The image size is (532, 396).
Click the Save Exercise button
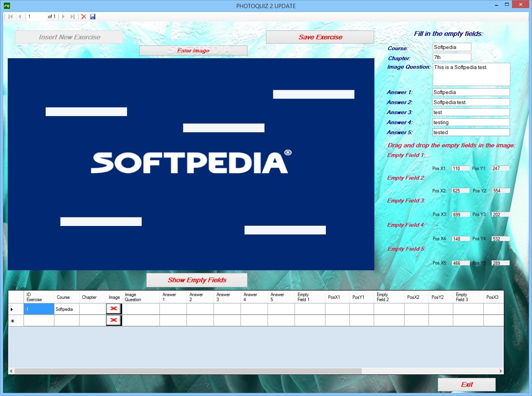coord(320,37)
